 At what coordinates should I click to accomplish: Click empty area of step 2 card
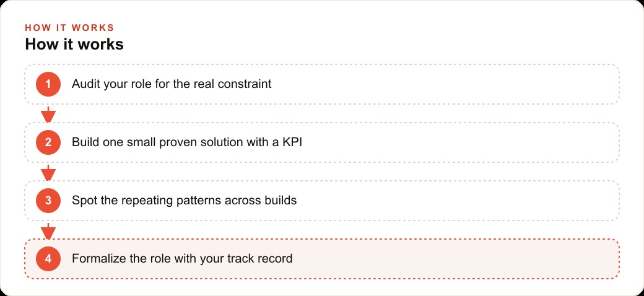pos(460,142)
